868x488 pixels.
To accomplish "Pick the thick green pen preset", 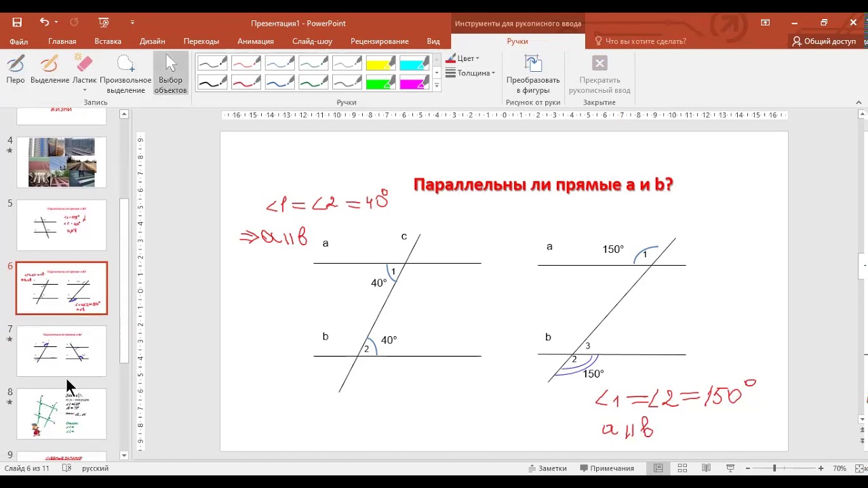I will [x=313, y=83].
